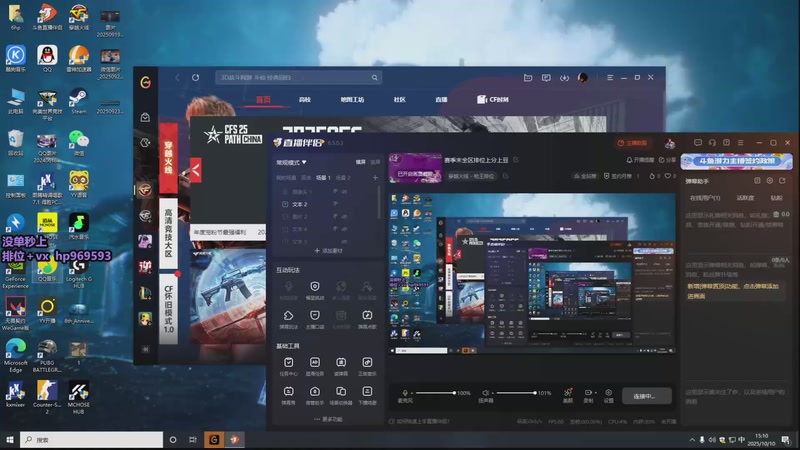Screen dimensions: 800x450
Task: Open the message icon in the launcher top bar
Action: [x=546, y=78]
